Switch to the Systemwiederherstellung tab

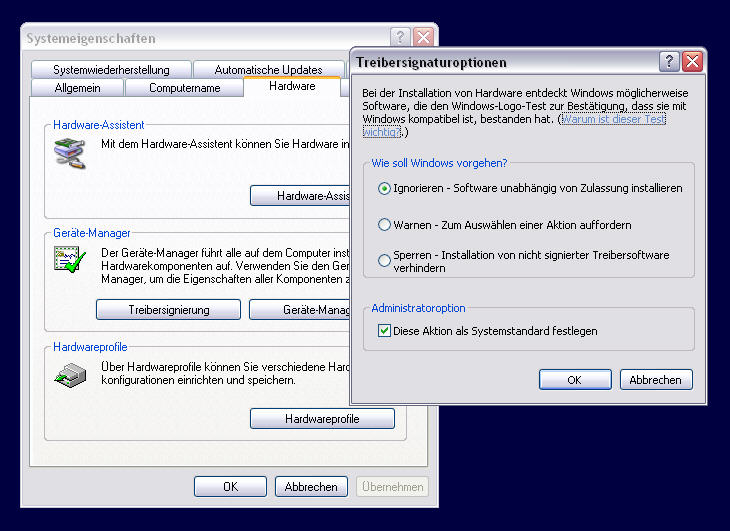pos(111,70)
